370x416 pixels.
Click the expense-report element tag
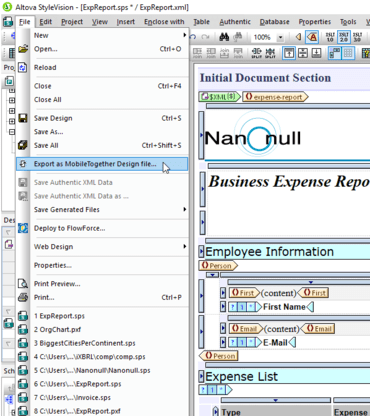coord(275,97)
